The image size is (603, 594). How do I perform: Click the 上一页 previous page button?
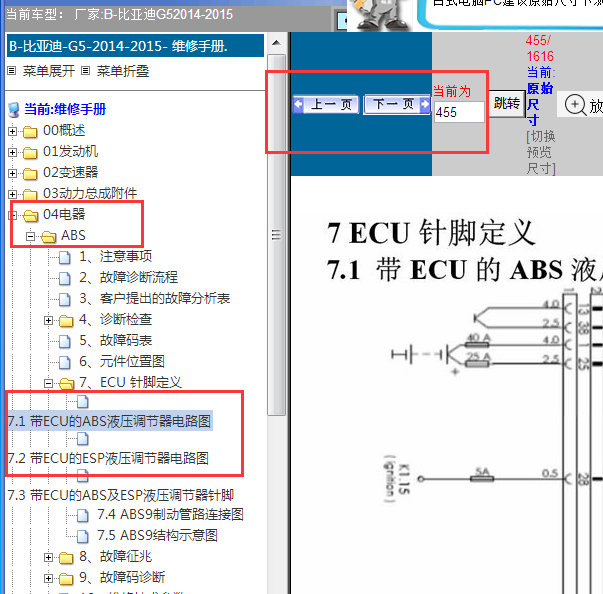[x=325, y=104]
